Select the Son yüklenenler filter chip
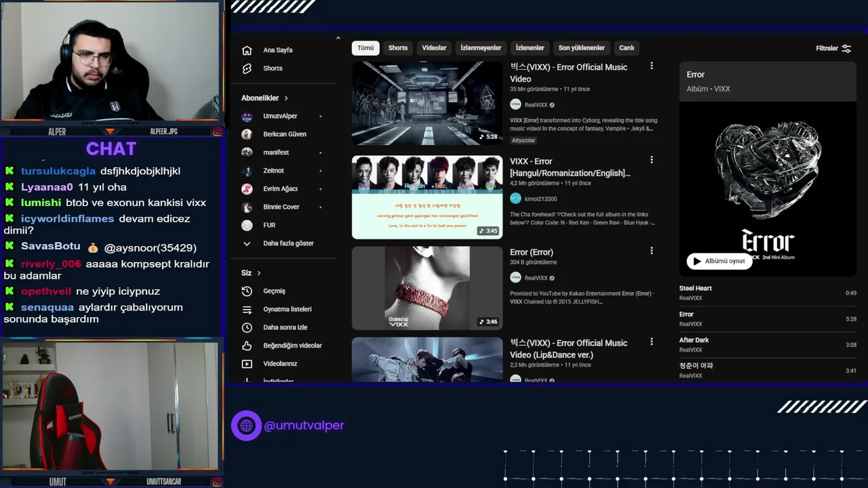Screen dimensions: 868x488 [x=581, y=48]
